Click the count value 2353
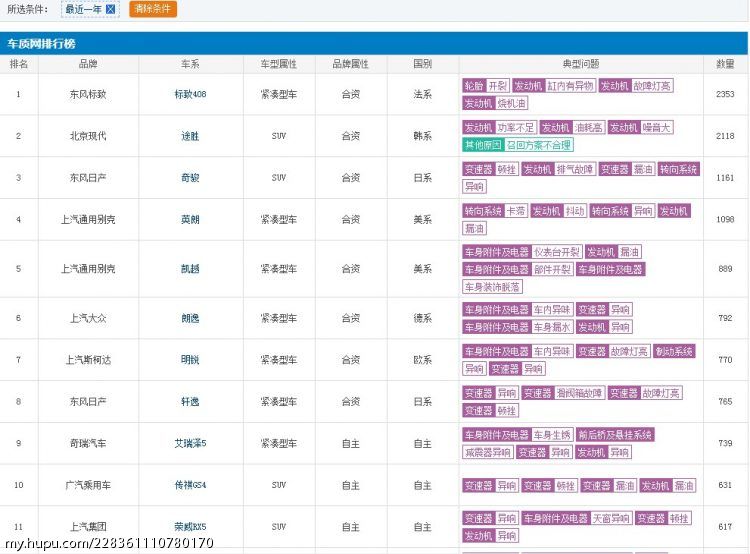 pos(725,94)
